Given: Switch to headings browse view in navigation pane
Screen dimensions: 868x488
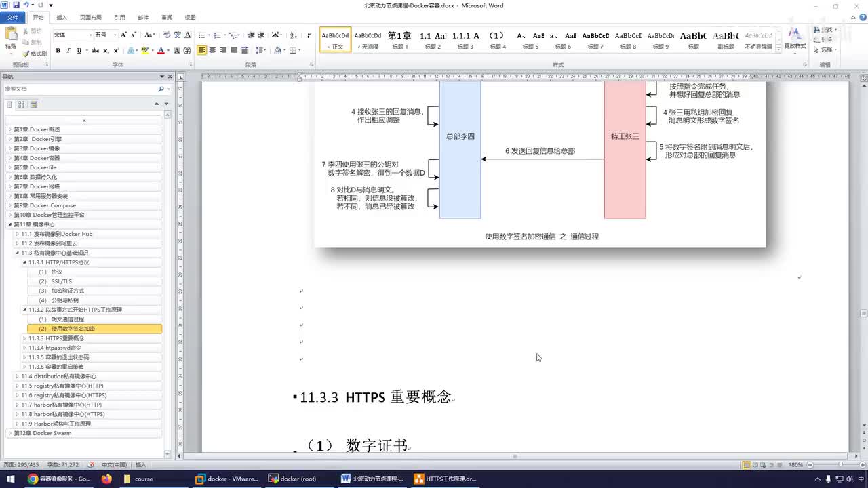Looking at the screenshot, I should pos(10,104).
